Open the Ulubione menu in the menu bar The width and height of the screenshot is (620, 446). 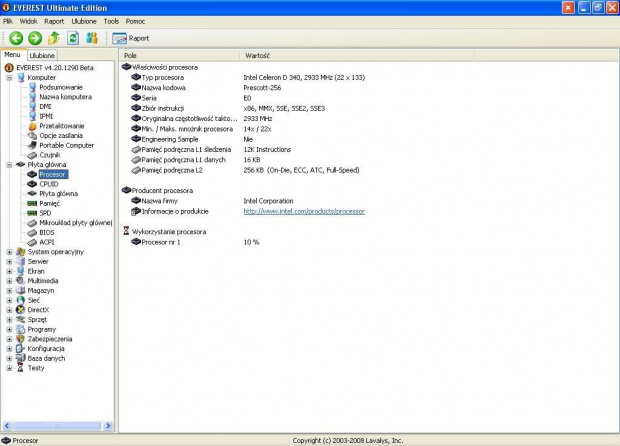[84, 21]
